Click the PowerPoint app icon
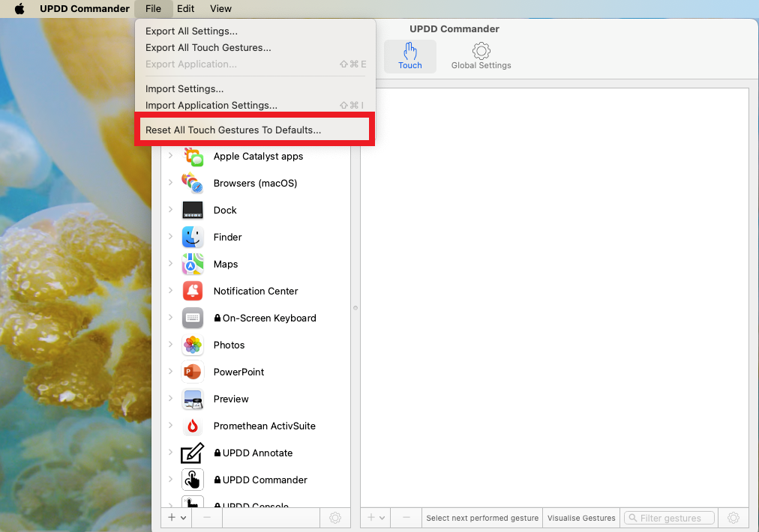Screen dimensions: 759x532 point(193,372)
